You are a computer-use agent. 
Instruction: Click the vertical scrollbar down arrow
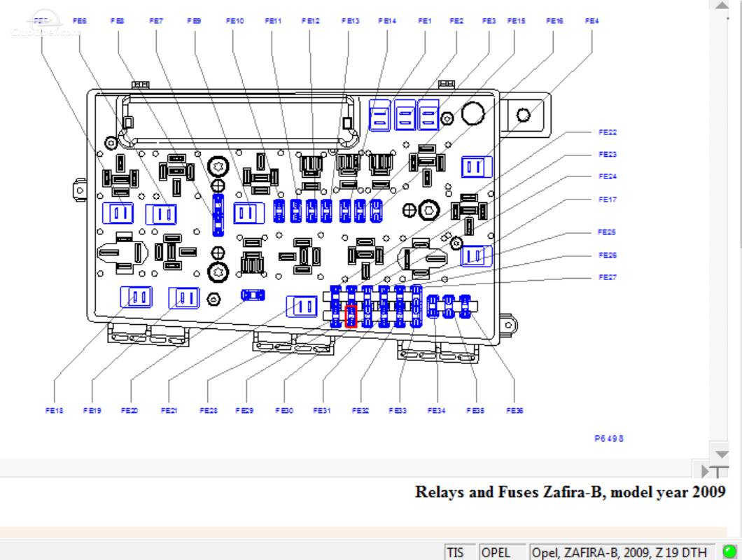click(x=722, y=454)
